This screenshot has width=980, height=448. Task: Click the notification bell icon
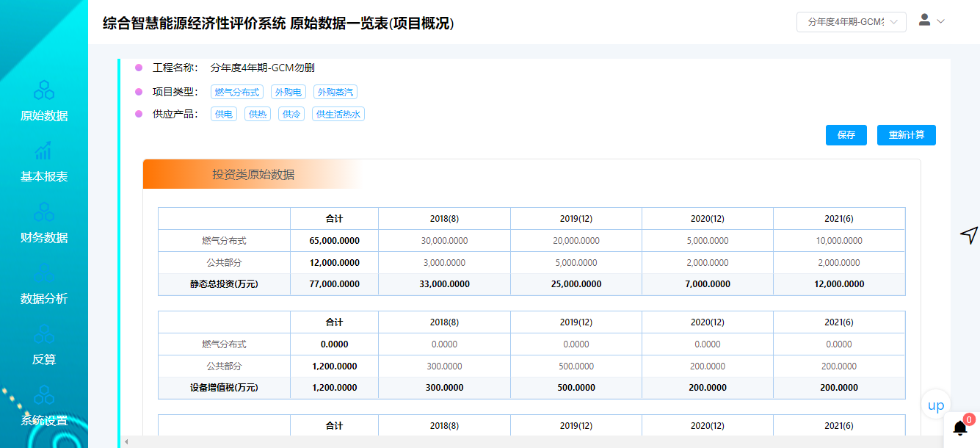[x=960, y=427]
